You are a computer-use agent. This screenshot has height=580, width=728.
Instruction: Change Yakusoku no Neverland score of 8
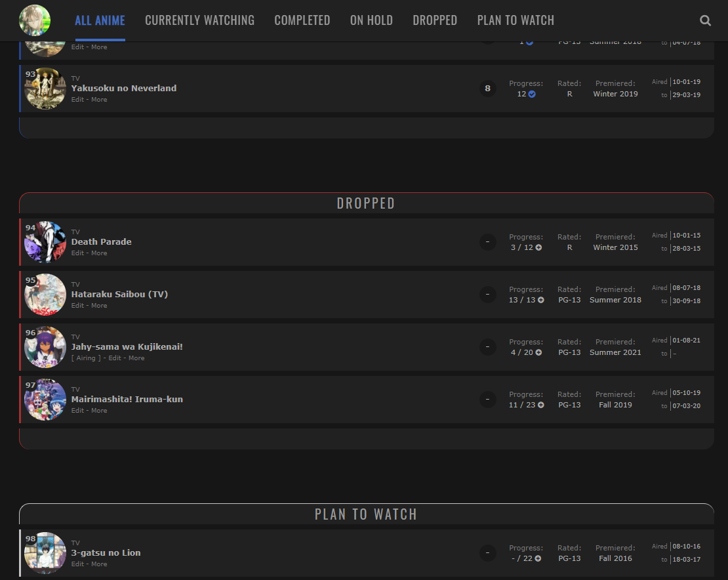(487, 89)
